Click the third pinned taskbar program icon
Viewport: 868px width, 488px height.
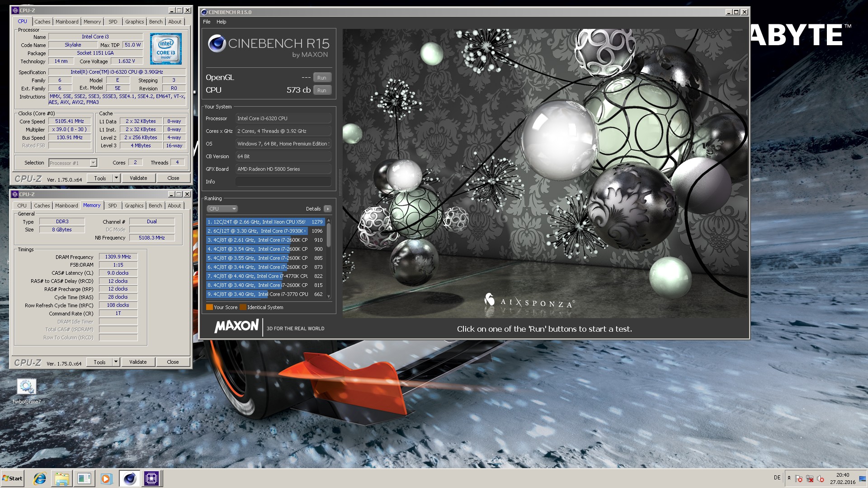[x=84, y=479]
